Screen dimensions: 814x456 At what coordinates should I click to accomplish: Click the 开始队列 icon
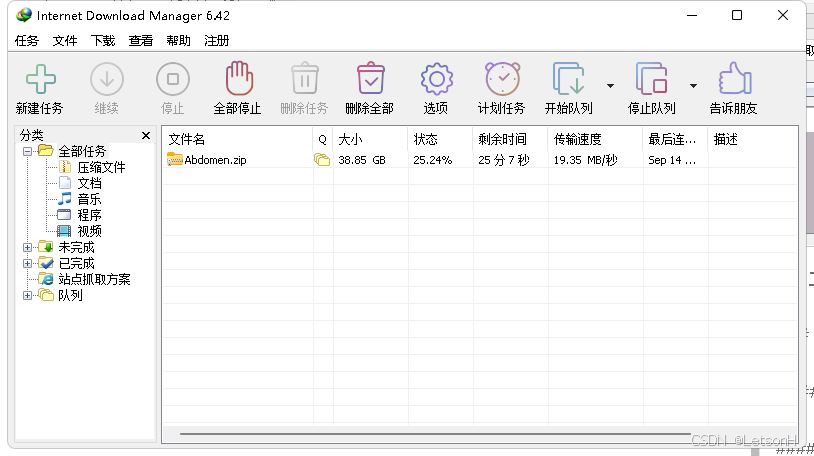pos(568,78)
